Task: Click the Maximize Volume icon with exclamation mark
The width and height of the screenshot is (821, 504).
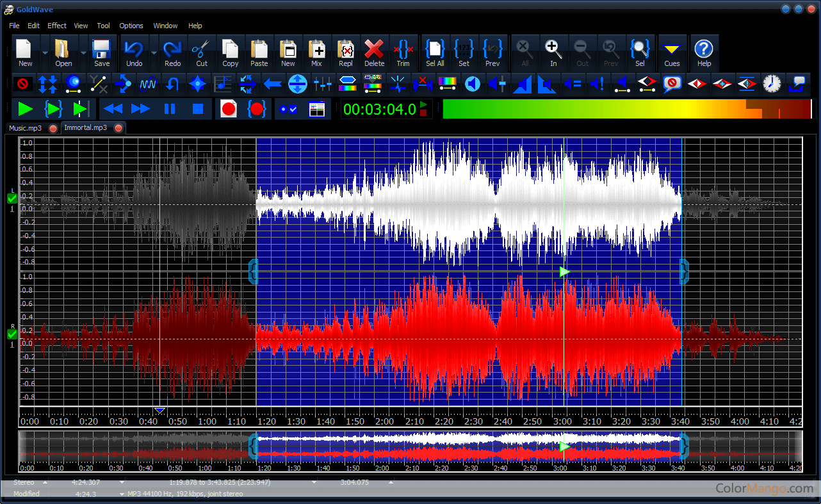Action: click(597, 84)
